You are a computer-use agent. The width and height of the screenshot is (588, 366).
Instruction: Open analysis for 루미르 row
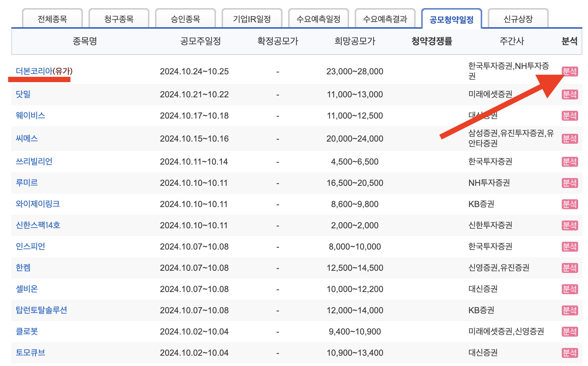pos(570,183)
